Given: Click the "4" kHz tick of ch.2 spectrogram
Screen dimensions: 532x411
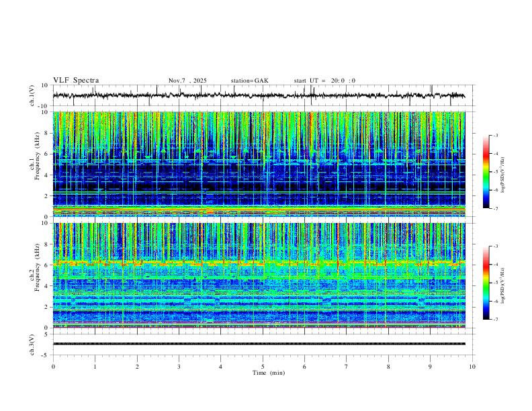Looking at the screenshot, I should coord(47,286).
